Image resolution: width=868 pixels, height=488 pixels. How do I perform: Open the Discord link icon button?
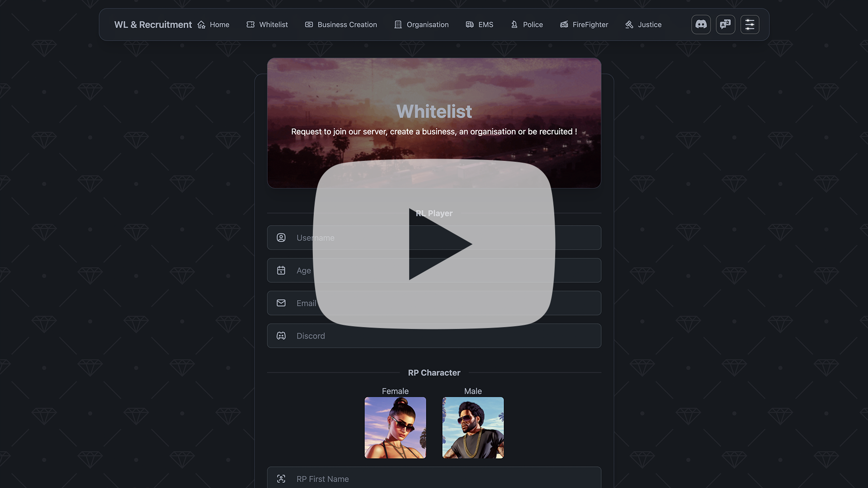[701, 24]
